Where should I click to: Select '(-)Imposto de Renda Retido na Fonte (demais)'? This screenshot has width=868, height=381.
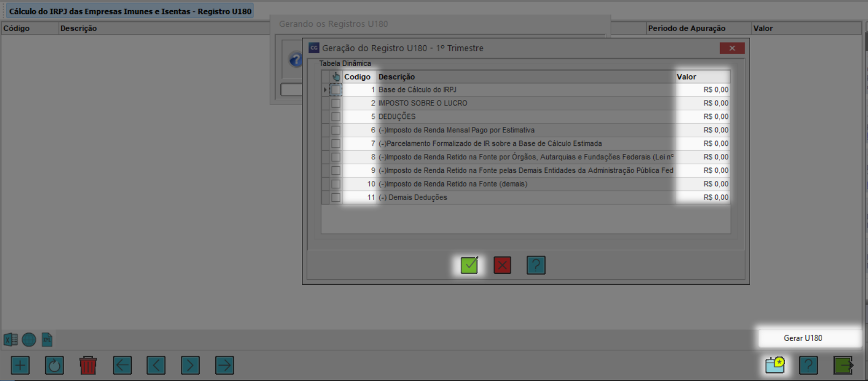[525, 184]
